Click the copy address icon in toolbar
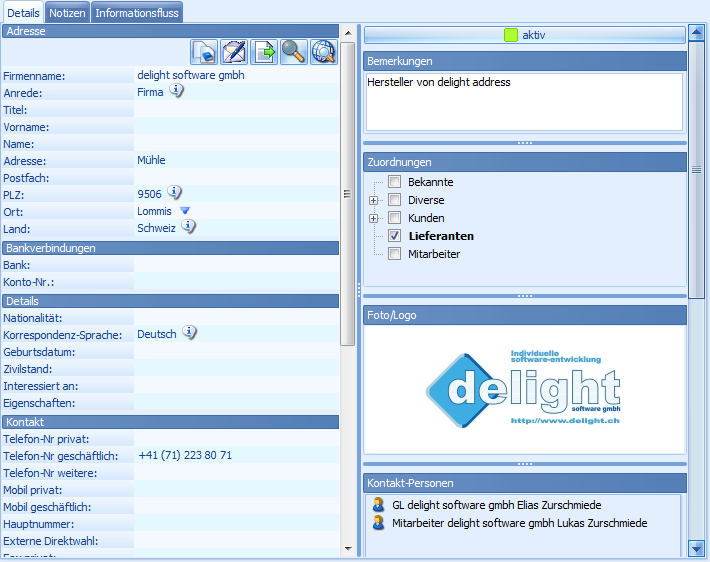The width and height of the screenshot is (710, 562). click(205, 52)
